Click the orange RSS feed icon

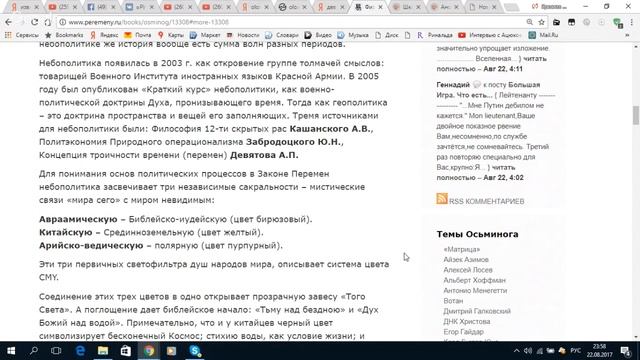click(442, 199)
